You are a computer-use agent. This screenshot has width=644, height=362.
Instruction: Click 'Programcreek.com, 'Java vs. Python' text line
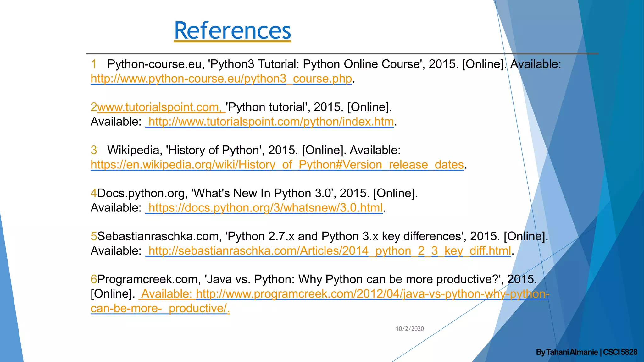[x=317, y=279]
